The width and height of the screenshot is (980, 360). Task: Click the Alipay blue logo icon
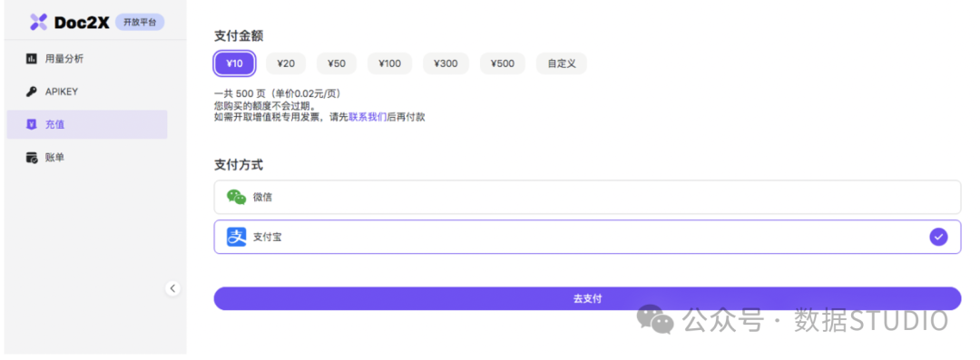coord(236,237)
